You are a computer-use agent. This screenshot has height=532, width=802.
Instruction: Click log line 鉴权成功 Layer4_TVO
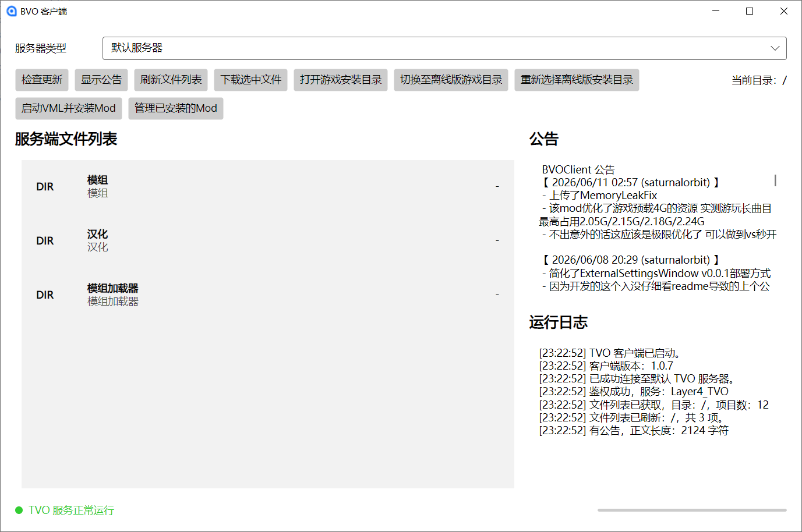[634, 392]
